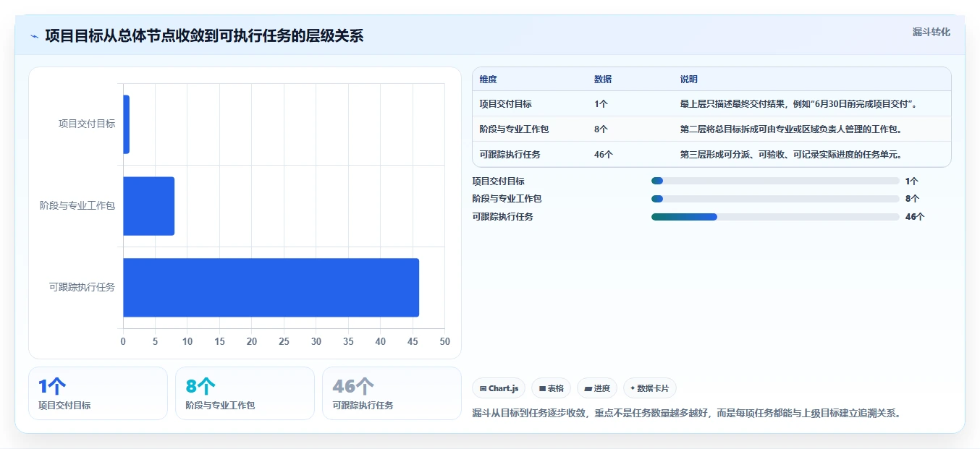Viewport: 980px width, 449px height.
Task: Click 可跟踪执行任务 cell in the table
Action: 510,155
